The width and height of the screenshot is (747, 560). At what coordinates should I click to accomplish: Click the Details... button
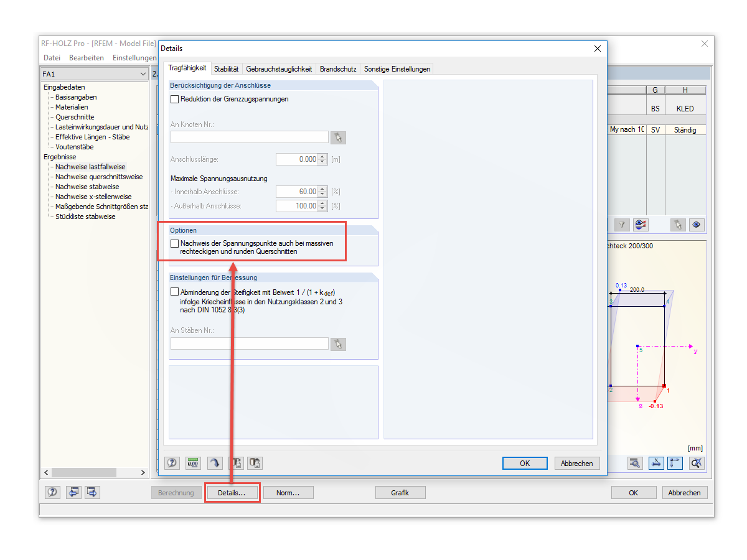pos(232,493)
